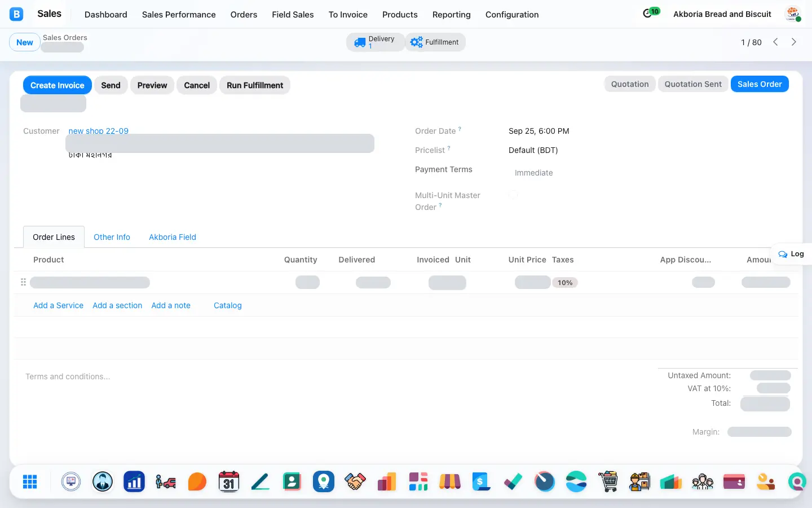Screen dimensions: 812x508
Task: Click the New record button
Action: 25,42
